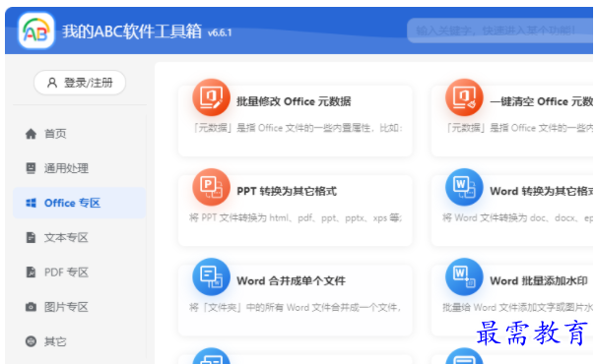Open 批量修改 Office 元数据 title
Image resolution: width=596 pixels, height=364 pixels.
point(294,101)
